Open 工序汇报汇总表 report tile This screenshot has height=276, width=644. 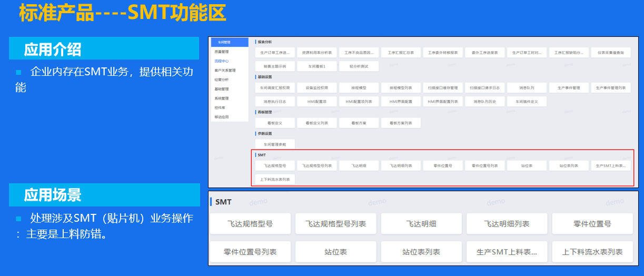pyautogui.click(x=401, y=53)
